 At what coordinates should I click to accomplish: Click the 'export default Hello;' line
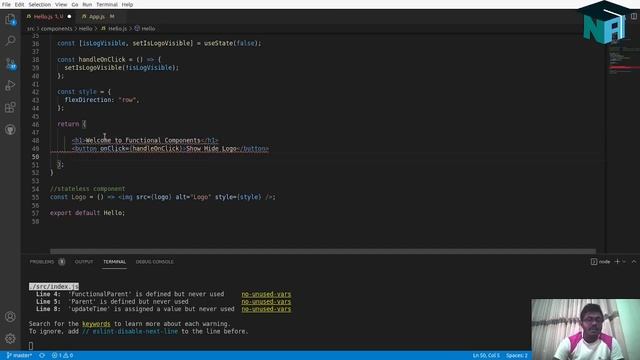87,213
